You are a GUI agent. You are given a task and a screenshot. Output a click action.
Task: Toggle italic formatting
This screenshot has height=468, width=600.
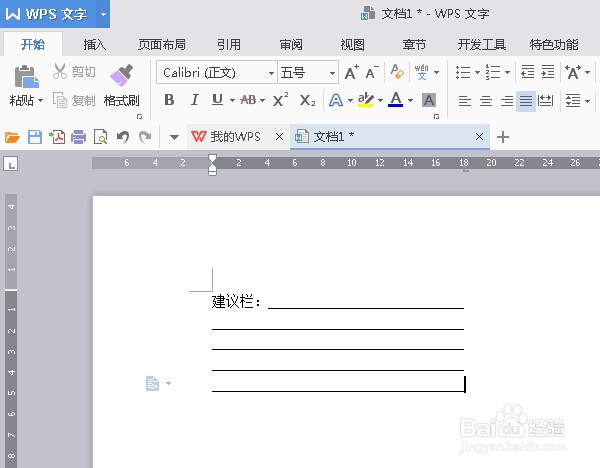point(194,100)
